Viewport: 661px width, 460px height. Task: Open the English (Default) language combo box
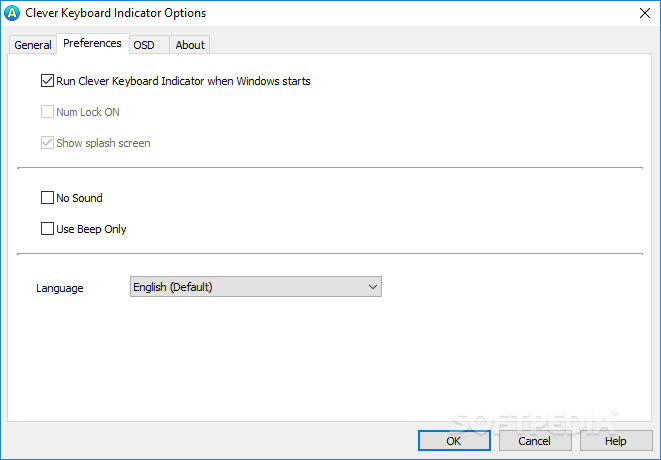256,287
